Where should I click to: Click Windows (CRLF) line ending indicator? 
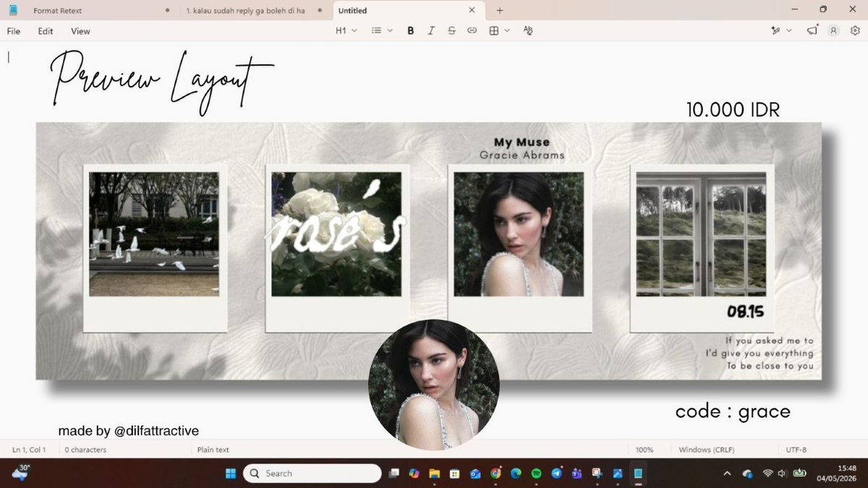706,450
